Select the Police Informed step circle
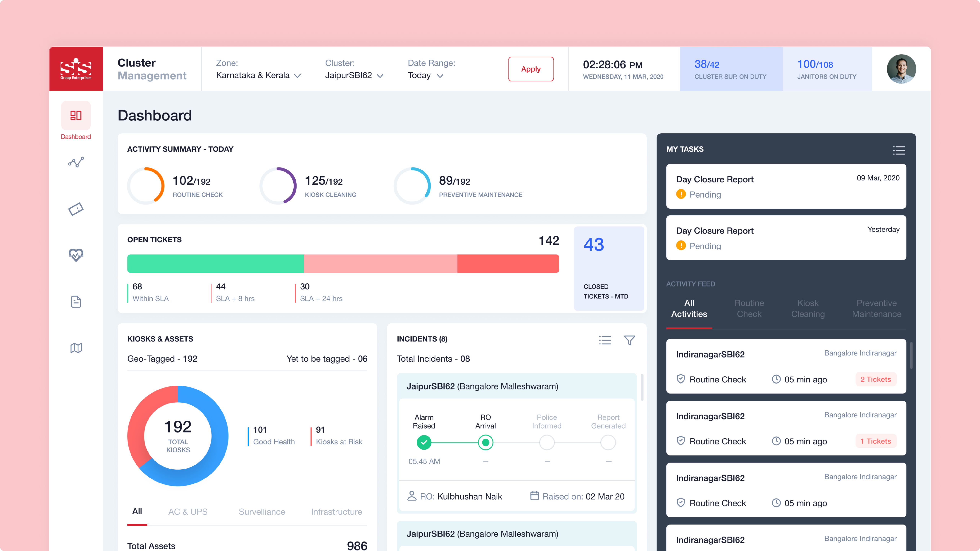 coord(547,443)
